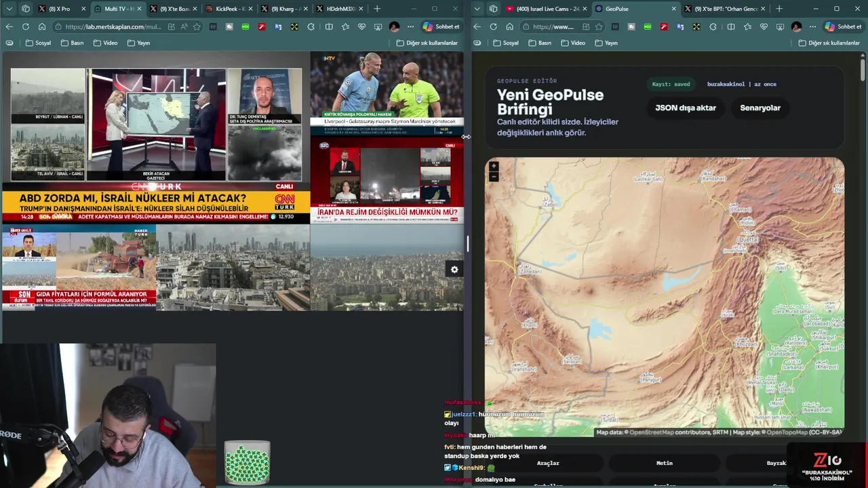Open Workspaces icon in left browser window

[x=26, y=9]
